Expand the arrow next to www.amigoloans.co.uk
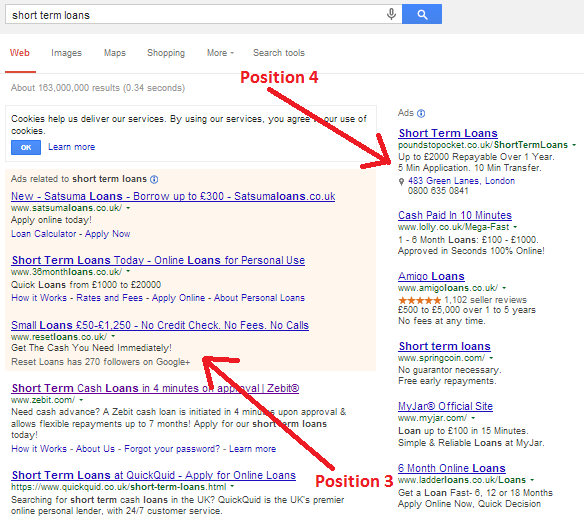Image resolution: width=584 pixels, height=520 pixels. (504, 288)
